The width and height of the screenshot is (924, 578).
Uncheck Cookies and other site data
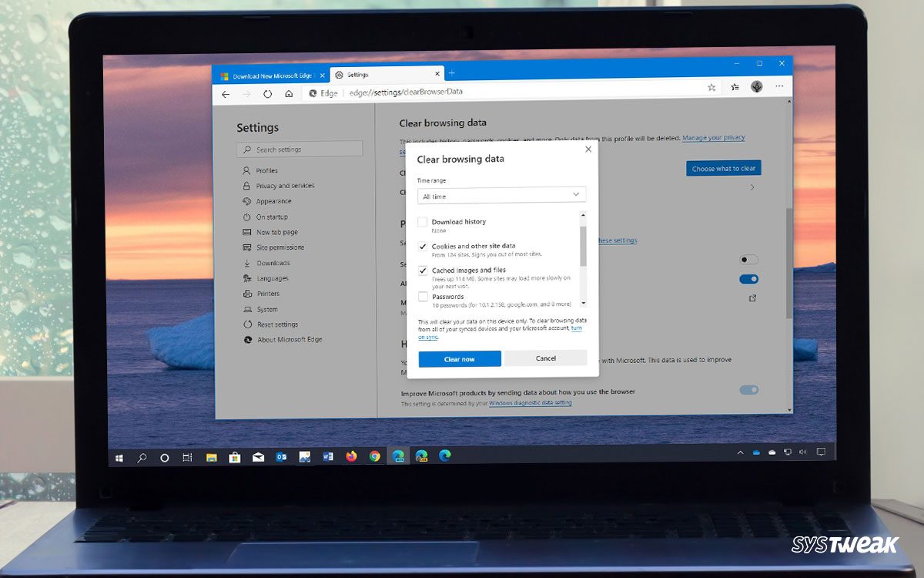tap(423, 246)
